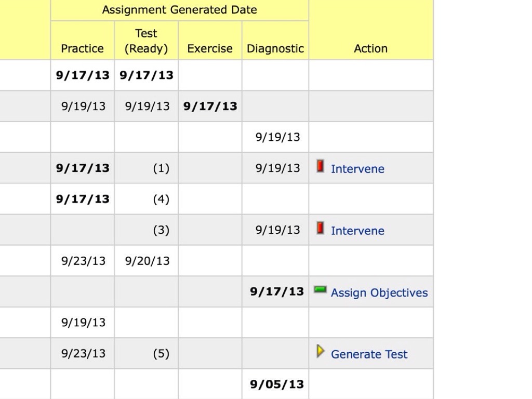Click the Test (Ready) column header
This screenshot has width=532, height=399.
click(146, 41)
